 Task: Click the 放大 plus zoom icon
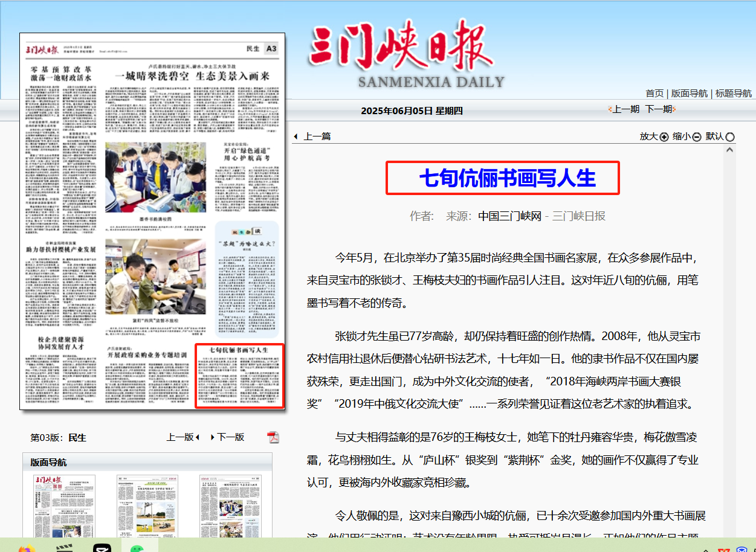(664, 137)
